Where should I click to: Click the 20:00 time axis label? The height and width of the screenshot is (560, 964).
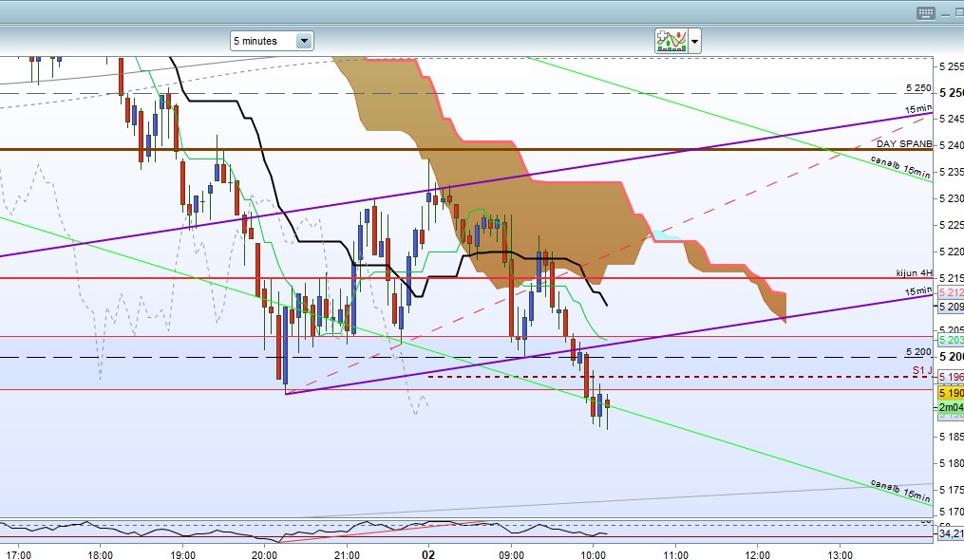[264, 555]
